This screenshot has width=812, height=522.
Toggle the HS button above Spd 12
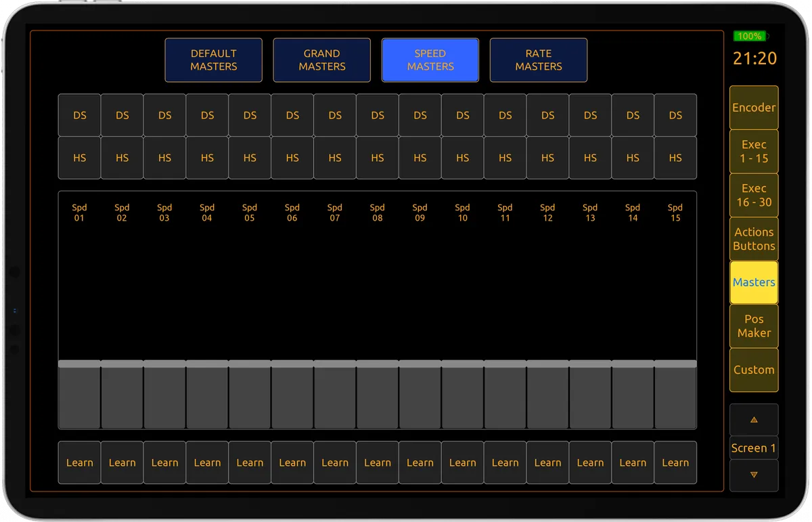pos(548,158)
